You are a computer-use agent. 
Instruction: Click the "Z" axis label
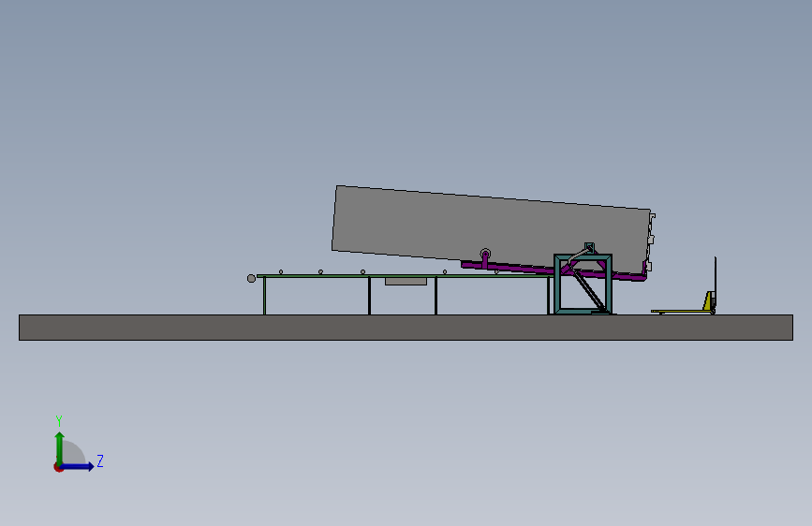pos(100,460)
